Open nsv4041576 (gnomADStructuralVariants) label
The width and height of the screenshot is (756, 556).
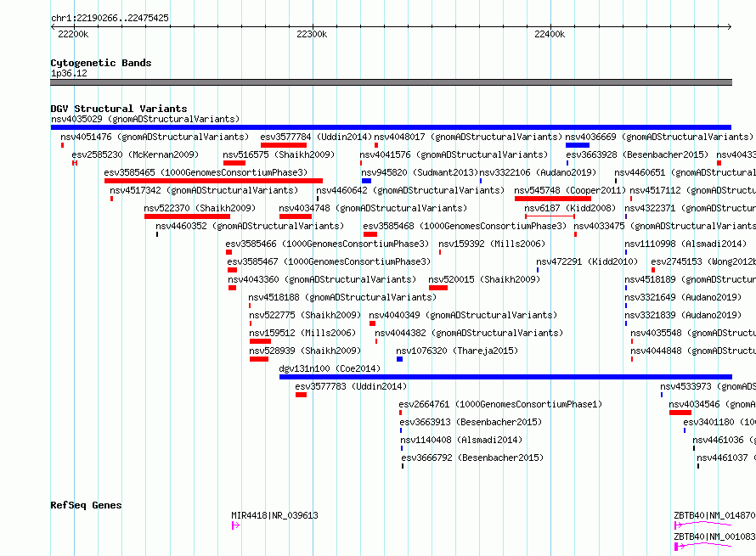tap(454, 154)
